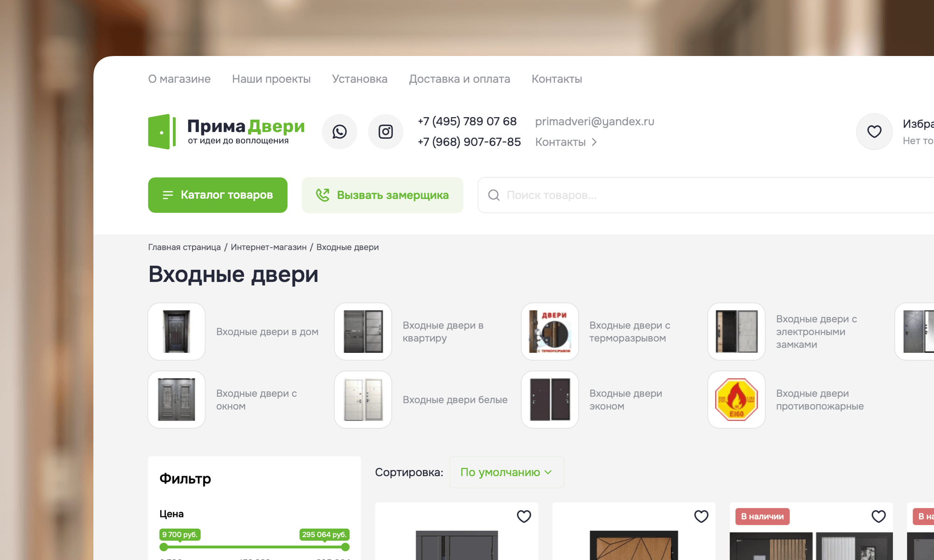Go to the 'Наши проекты' page
Viewport: 934px width, 560px height.
[271, 79]
